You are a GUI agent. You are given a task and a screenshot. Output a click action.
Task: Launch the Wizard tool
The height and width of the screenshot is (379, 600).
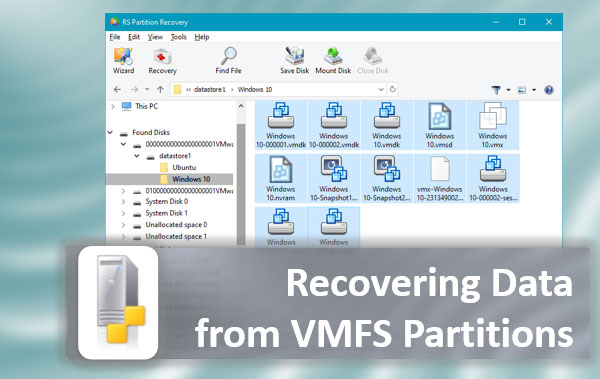(x=123, y=60)
